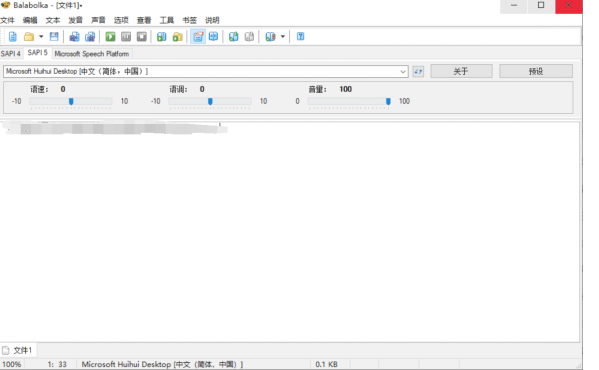Start reading aloud with the green play button
599x370 pixels.
click(110, 37)
